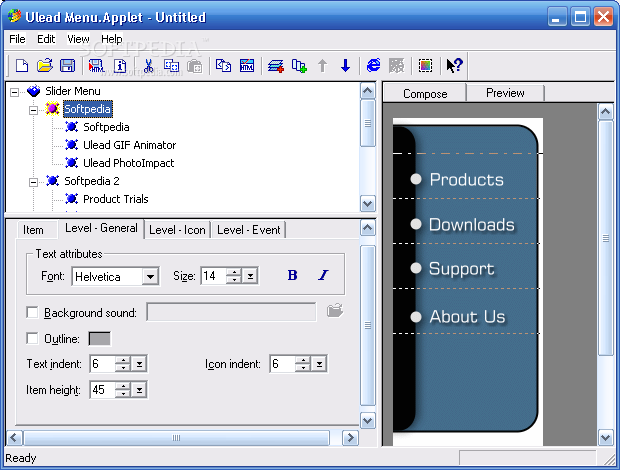Viewport: 620px width, 470px height.
Task: Open the document information icon
Action: (x=120, y=65)
